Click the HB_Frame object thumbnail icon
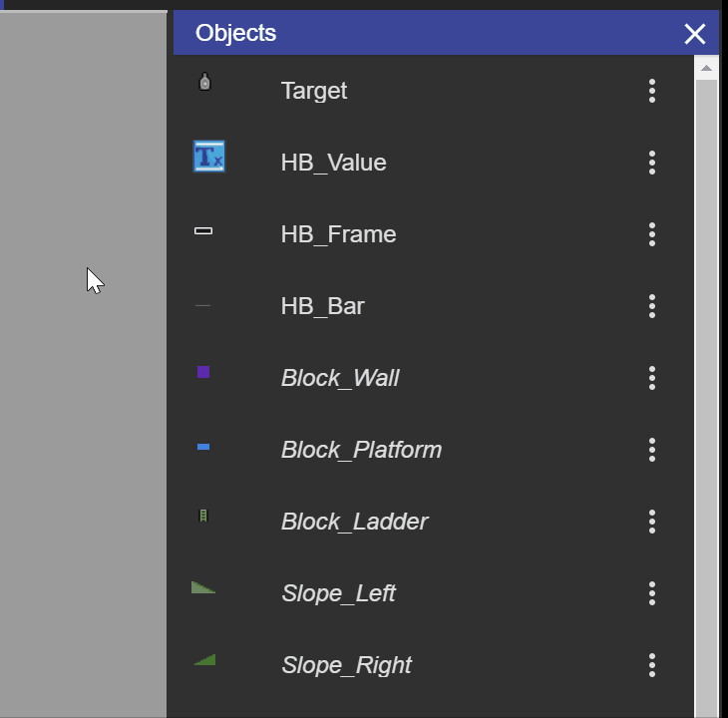728x718 pixels. pyautogui.click(x=203, y=230)
